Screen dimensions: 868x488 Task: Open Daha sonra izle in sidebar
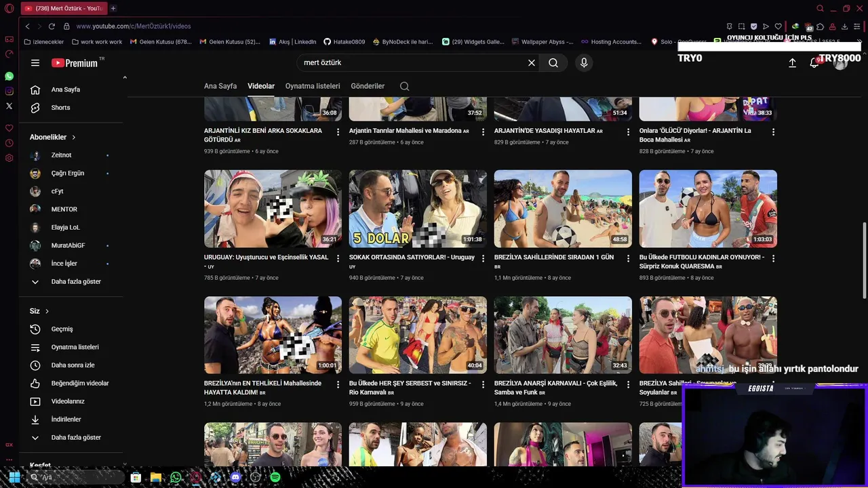pos(73,365)
